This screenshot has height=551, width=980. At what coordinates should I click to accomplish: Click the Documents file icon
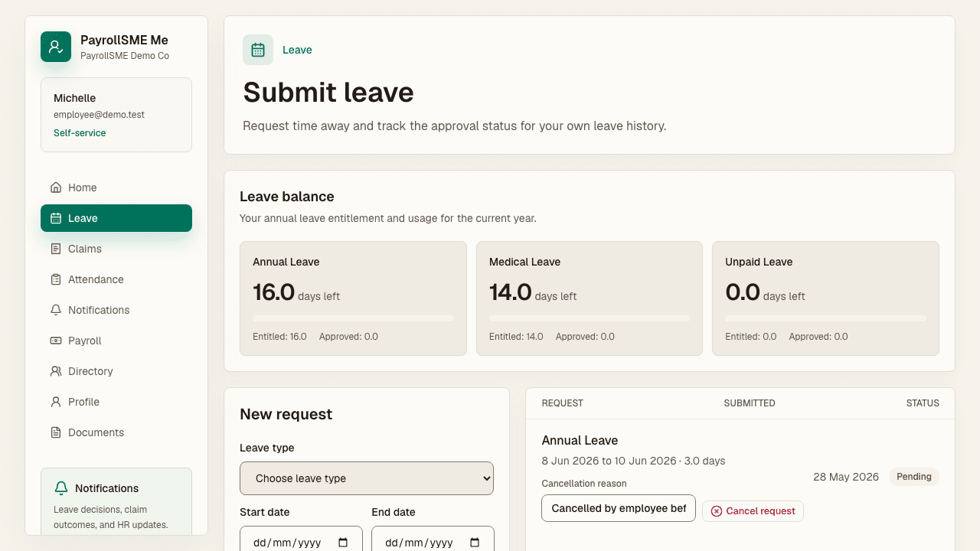(56, 432)
